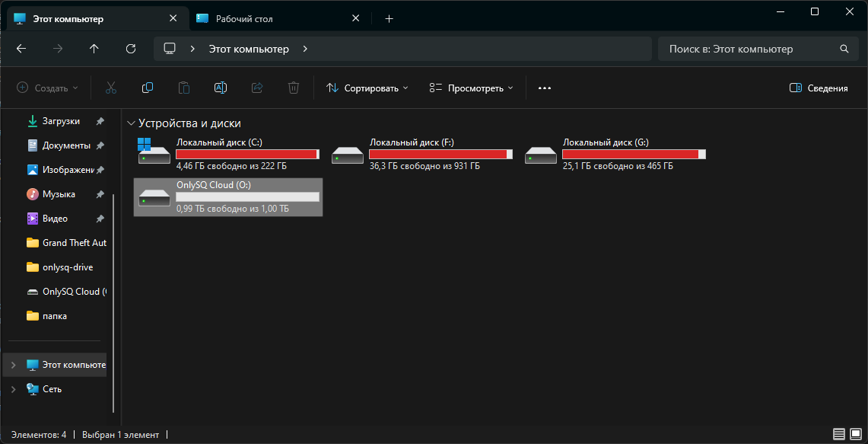Go up one folder level arrow
The image size is (868, 444).
pyautogui.click(x=94, y=49)
